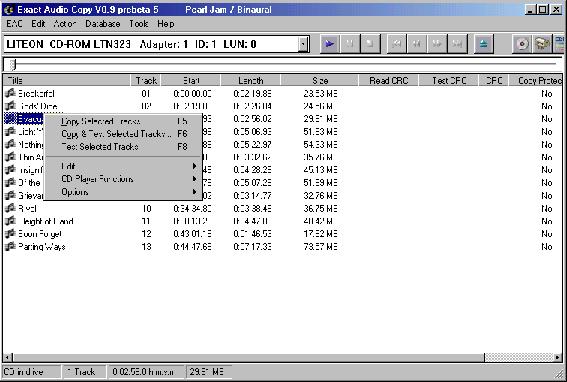Click the horizontal scrollbar thumb

click(249, 357)
